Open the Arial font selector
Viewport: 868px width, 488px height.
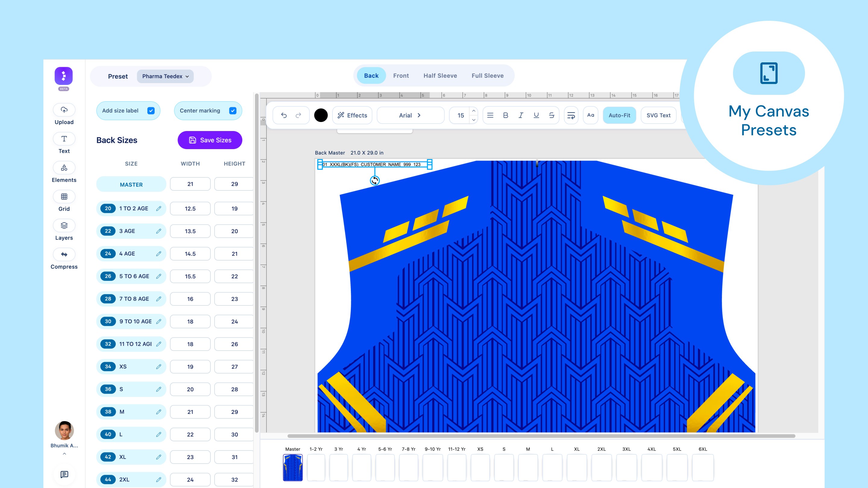tap(410, 115)
